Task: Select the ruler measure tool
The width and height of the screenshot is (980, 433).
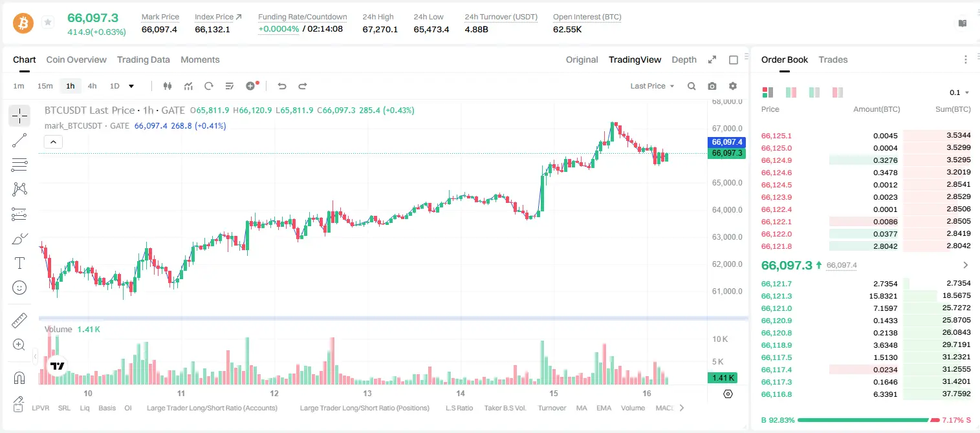Action: point(19,320)
